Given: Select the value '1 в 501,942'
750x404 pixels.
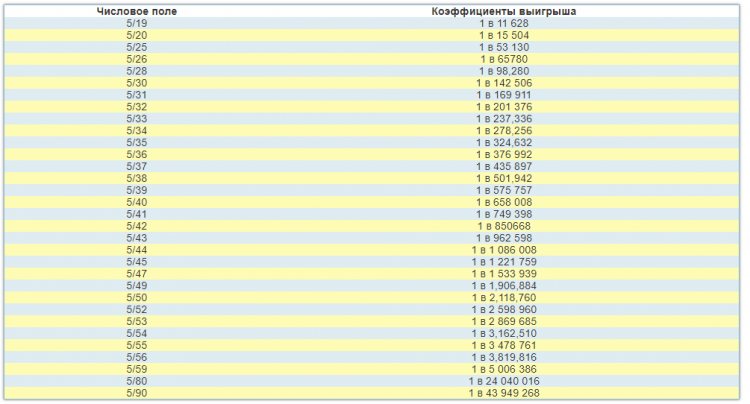Looking at the screenshot, I should pyautogui.click(x=504, y=179).
